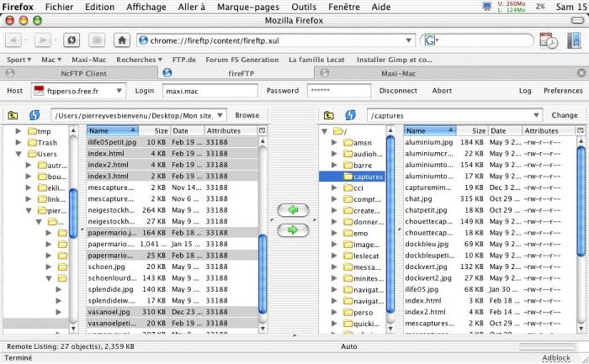Sort local files by Name column header
The height and width of the screenshot is (364, 589).
click(x=113, y=130)
